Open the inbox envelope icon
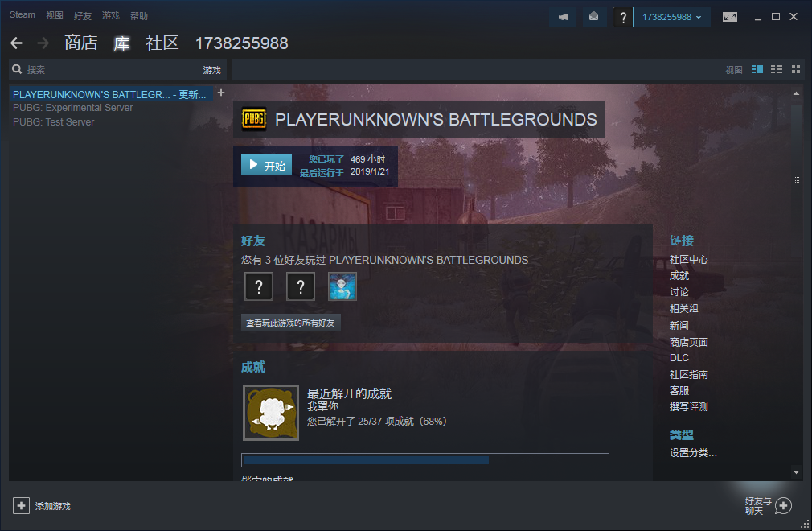This screenshot has width=812, height=531. 593,17
